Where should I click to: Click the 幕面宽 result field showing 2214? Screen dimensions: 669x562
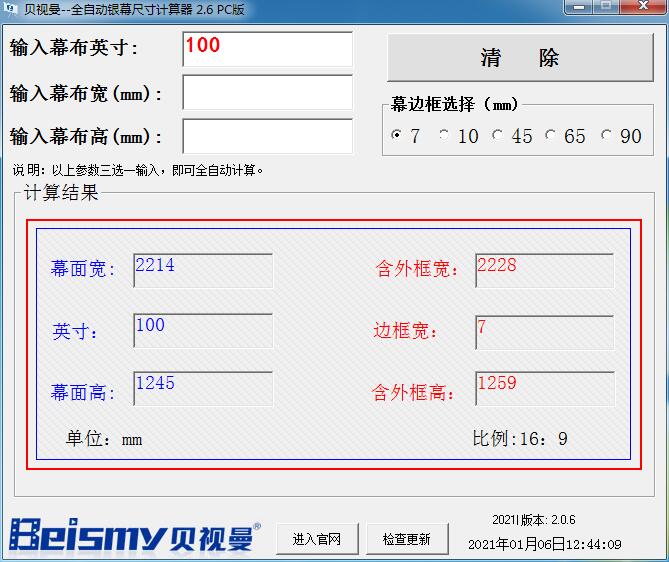(203, 271)
